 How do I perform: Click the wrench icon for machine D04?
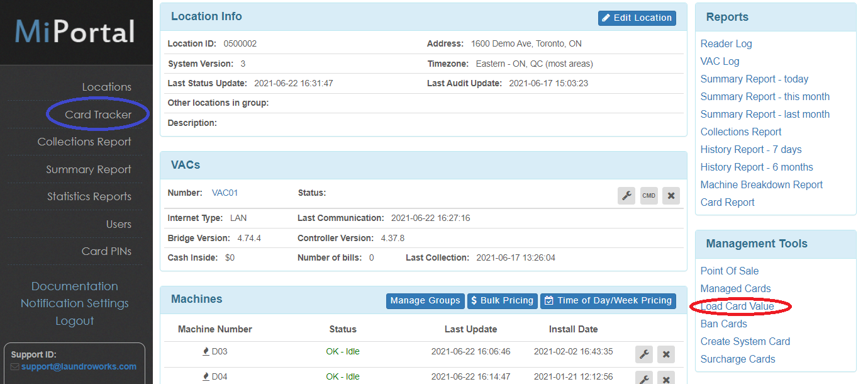(643, 378)
